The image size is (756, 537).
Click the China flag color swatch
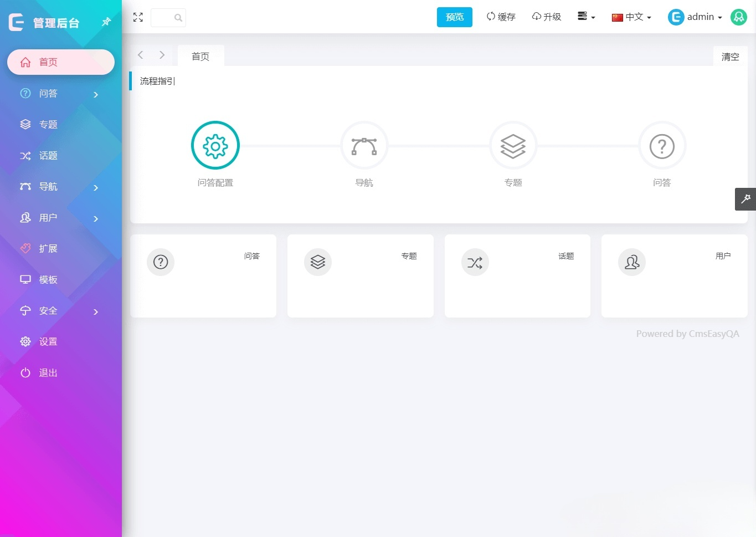(x=616, y=17)
